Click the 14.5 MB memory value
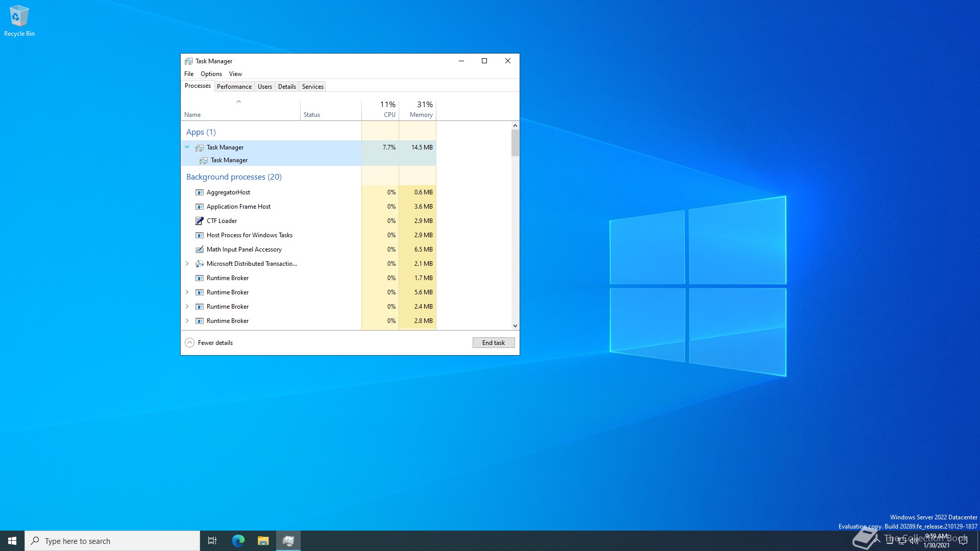980x551 pixels. pyautogui.click(x=422, y=147)
